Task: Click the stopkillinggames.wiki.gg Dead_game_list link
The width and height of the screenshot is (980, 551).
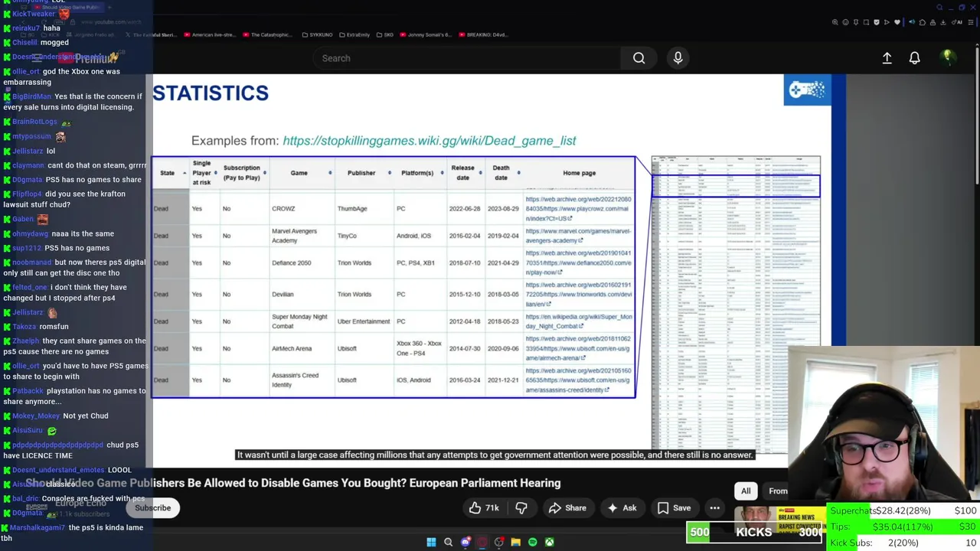Action: [429, 141]
